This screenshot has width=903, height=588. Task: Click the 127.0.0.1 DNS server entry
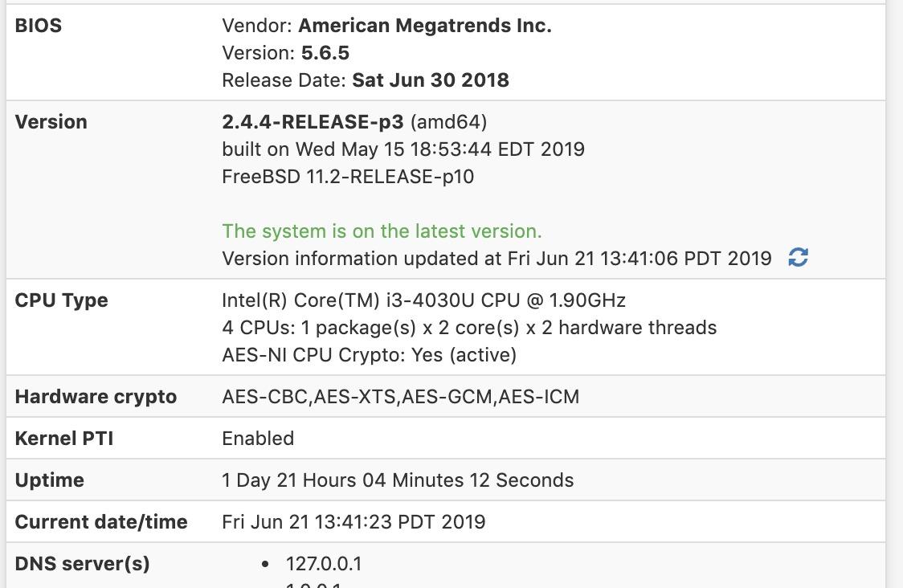(324, 564)
